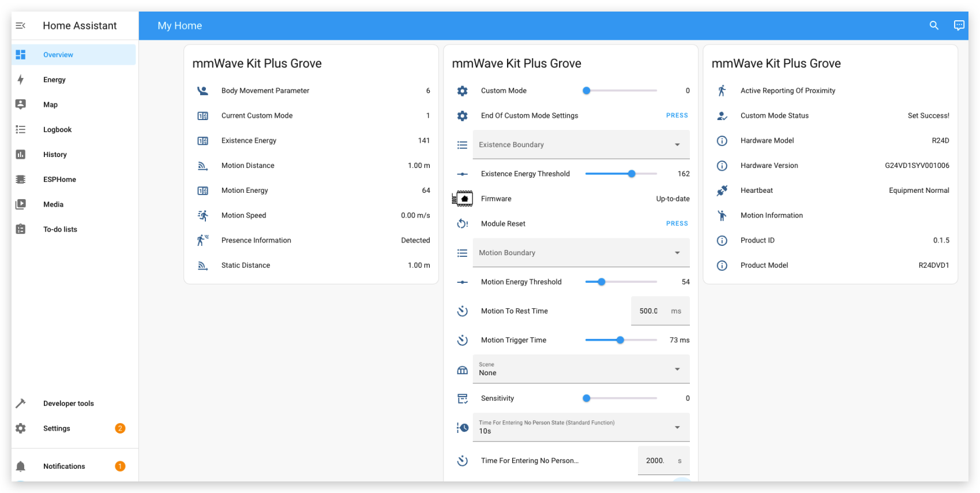Collapse the sidebar with the menu icon
Image resolution: width=980 pixels, height=493 pixels.
point(20,25)
